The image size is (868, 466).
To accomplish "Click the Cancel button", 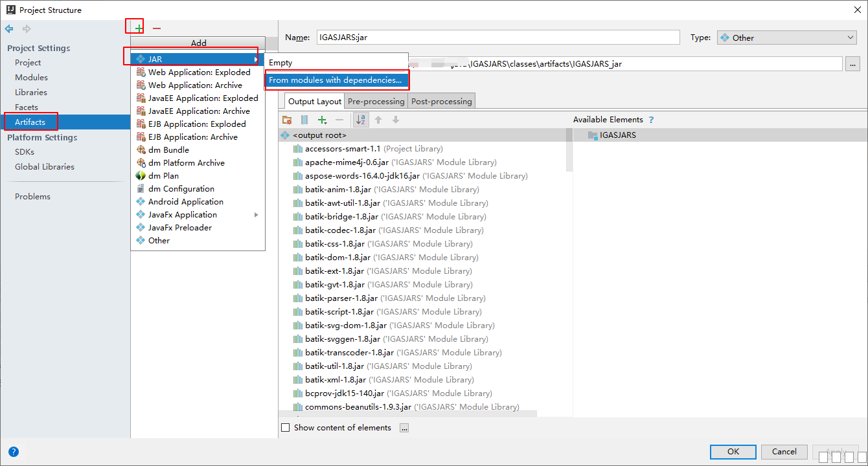I will [784, 452].
